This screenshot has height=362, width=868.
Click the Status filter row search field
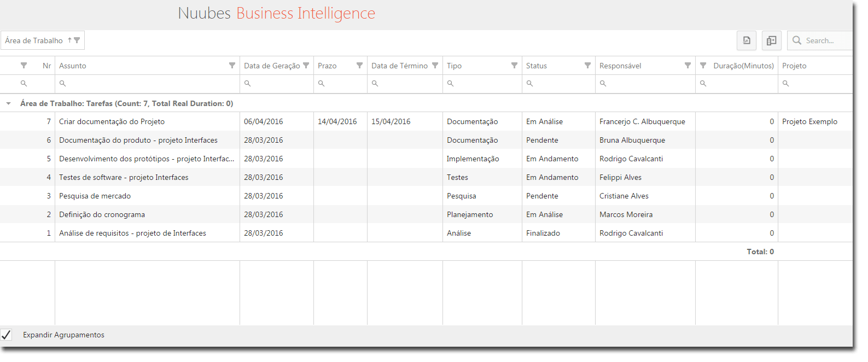[x=558, y=84]
